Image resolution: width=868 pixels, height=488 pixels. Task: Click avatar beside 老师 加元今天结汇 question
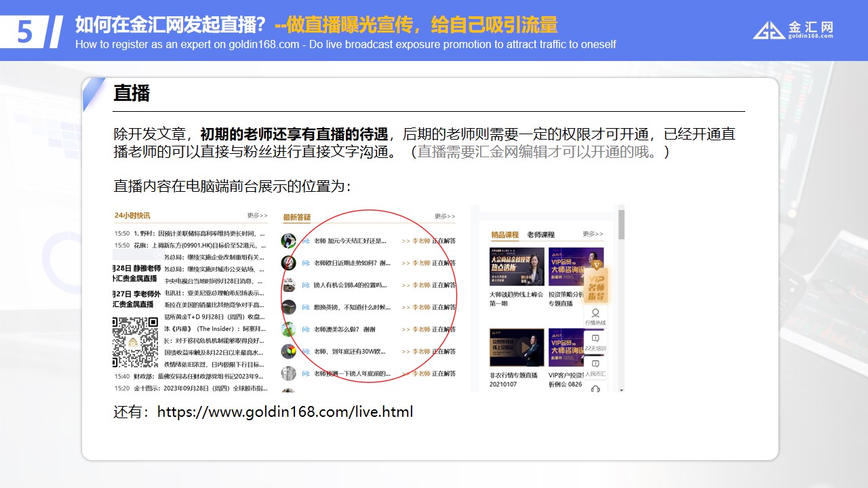289,241
